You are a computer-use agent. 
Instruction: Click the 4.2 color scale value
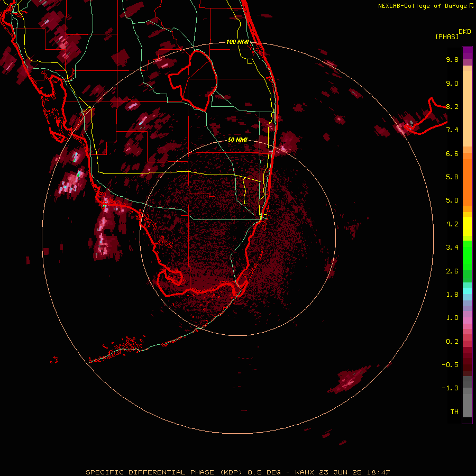[452, 224]
